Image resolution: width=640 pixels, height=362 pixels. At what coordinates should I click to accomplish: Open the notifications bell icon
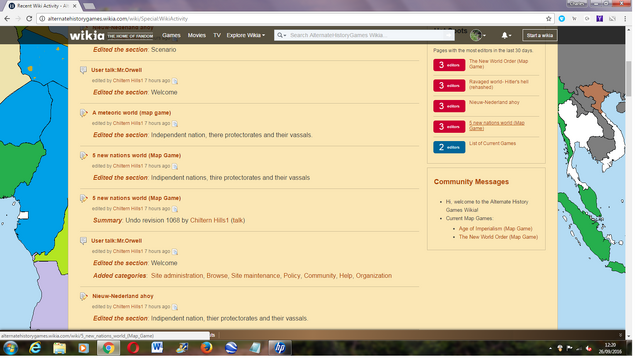(506, 36)
